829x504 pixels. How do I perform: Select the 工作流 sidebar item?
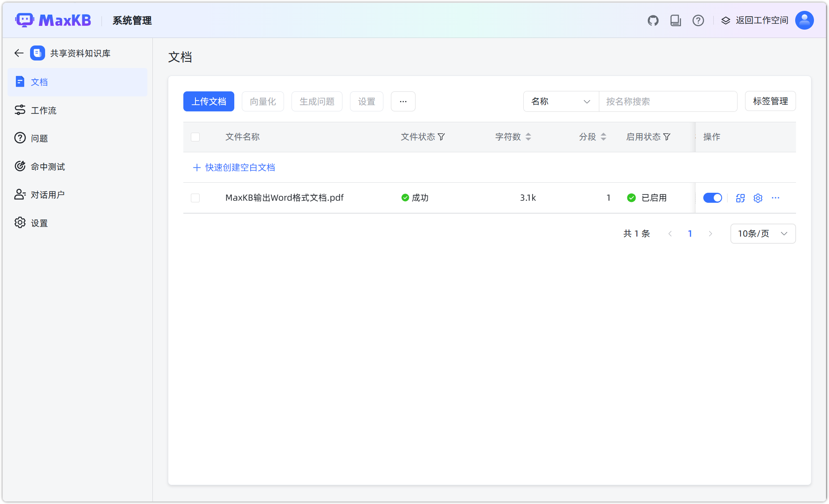[x=43, y=110]
